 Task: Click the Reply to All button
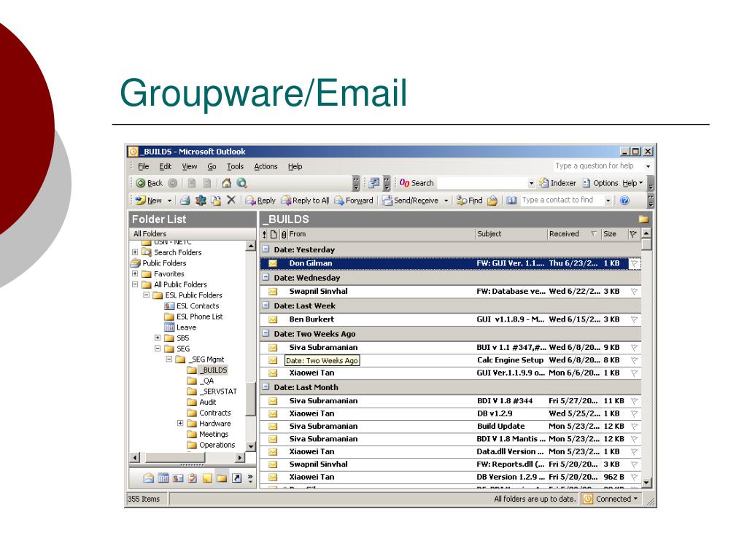[305, 201]
